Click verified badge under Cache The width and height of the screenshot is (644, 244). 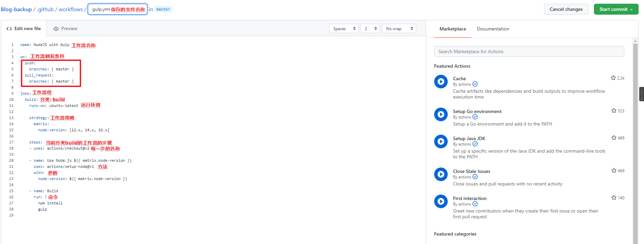click(x=475, y=84)
